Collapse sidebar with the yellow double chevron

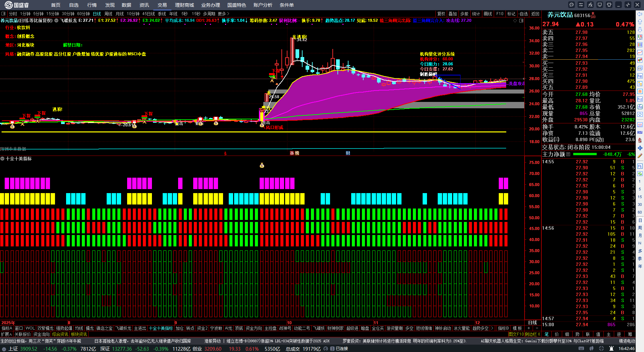(539, 334)
